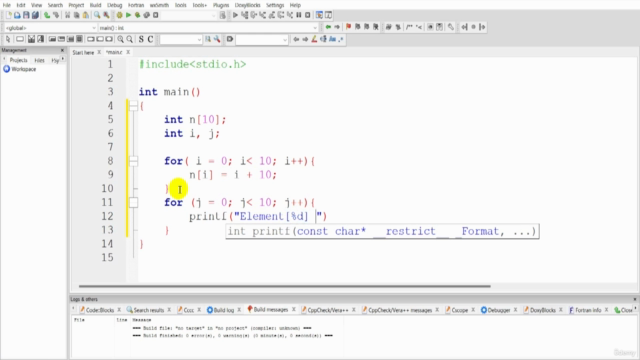
Task: Click the Save all files icon
Action: [35, 15]
